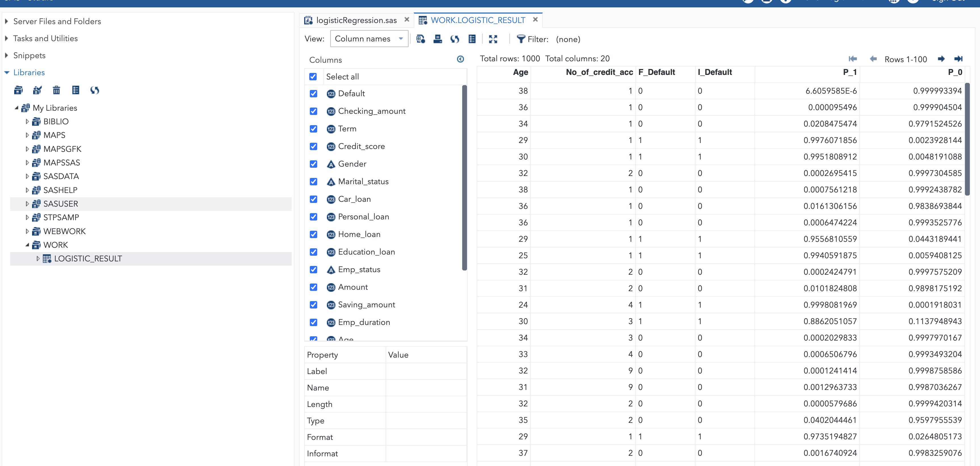Click the table properties icon next to View dropdown
This screenshot has height=466, width=980.
pyautogui.click(x=420, y=39)
